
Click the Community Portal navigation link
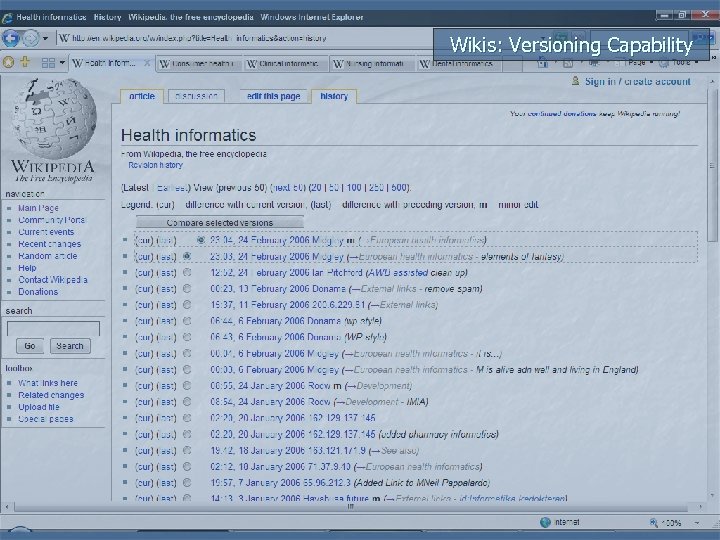pyautogui.click(x=51, y=220)
